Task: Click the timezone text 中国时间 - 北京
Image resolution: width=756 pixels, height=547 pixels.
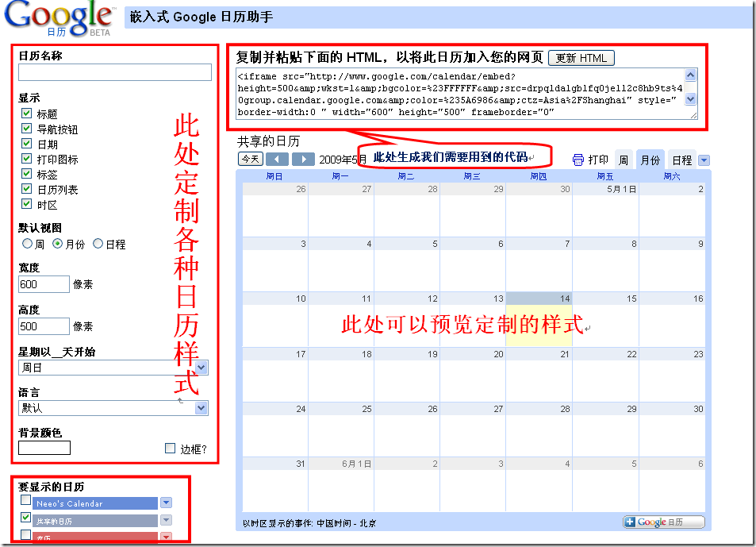Action: 346,523
